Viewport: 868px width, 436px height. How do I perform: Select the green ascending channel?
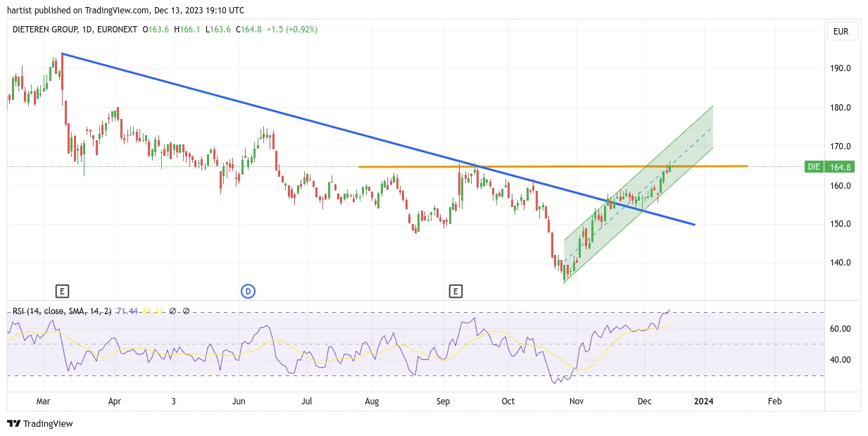pyautogui.click(x=639, y=194)
